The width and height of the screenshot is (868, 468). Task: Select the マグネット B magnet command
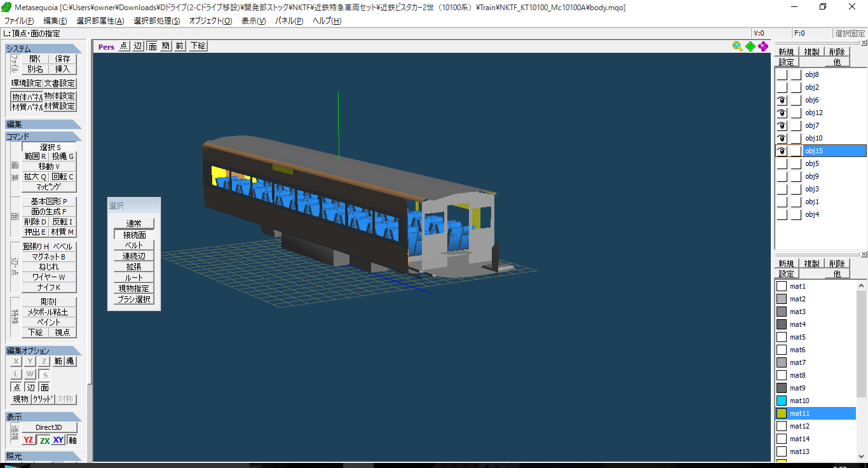tap(50, 257)
